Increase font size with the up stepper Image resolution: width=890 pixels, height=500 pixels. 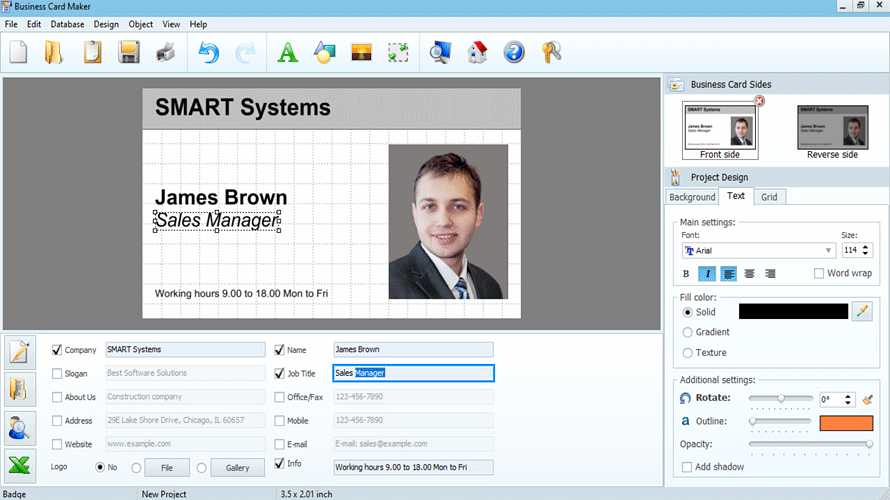[866, 246]
